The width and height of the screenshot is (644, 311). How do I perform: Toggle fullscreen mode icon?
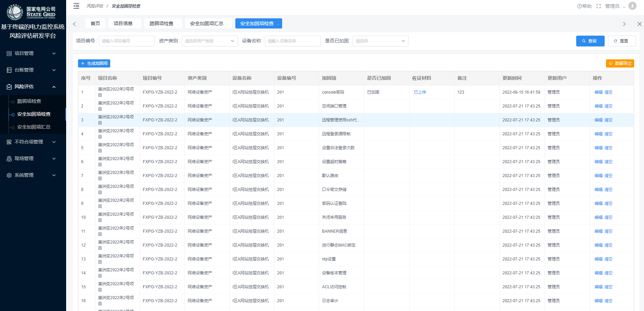599,6
